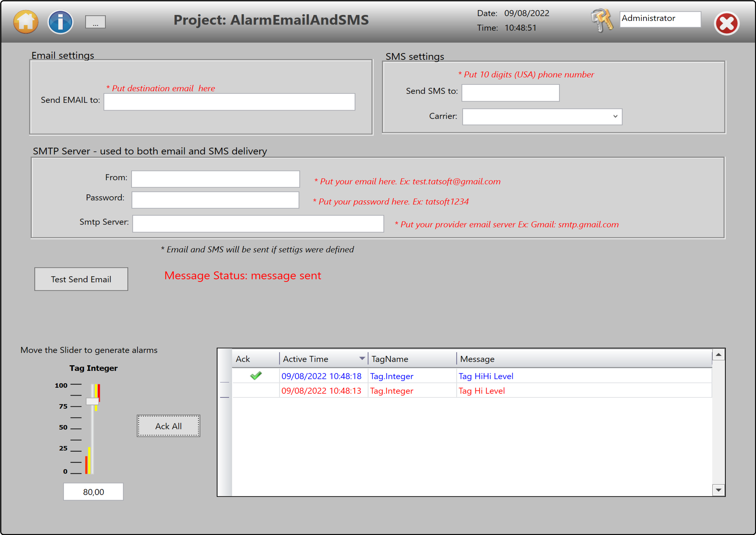The height and width of the screenshot is (535, 756).
Task: Sort by the Ack column header
Action: (x=256, y=359)
